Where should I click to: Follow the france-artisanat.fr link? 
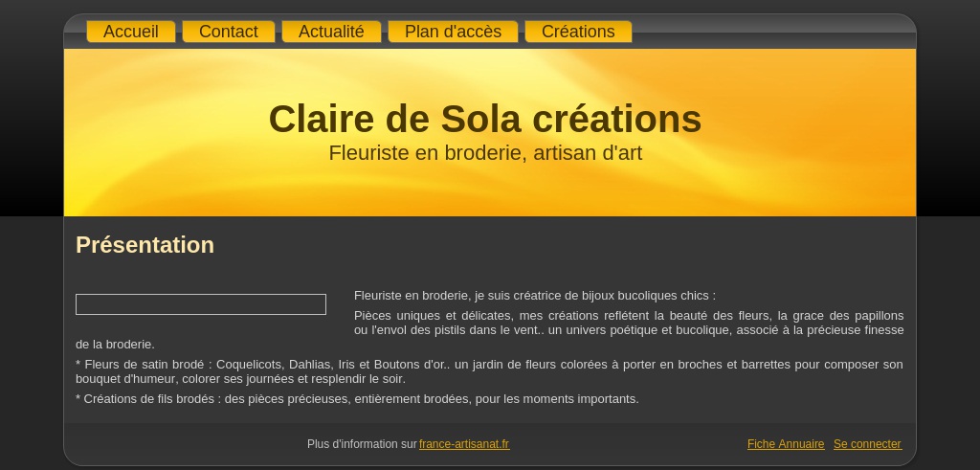point(464,444)
